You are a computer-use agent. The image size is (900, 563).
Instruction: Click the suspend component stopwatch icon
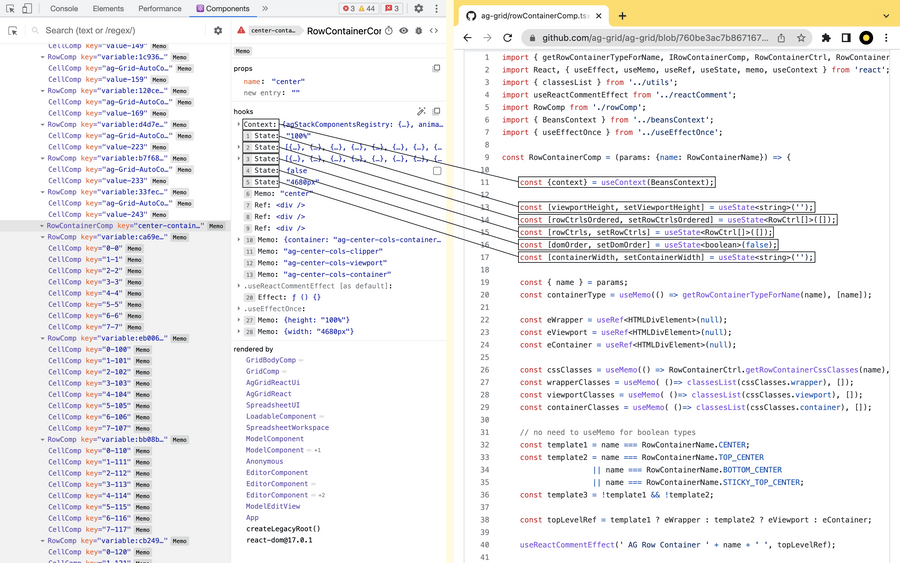pos(389,31)
